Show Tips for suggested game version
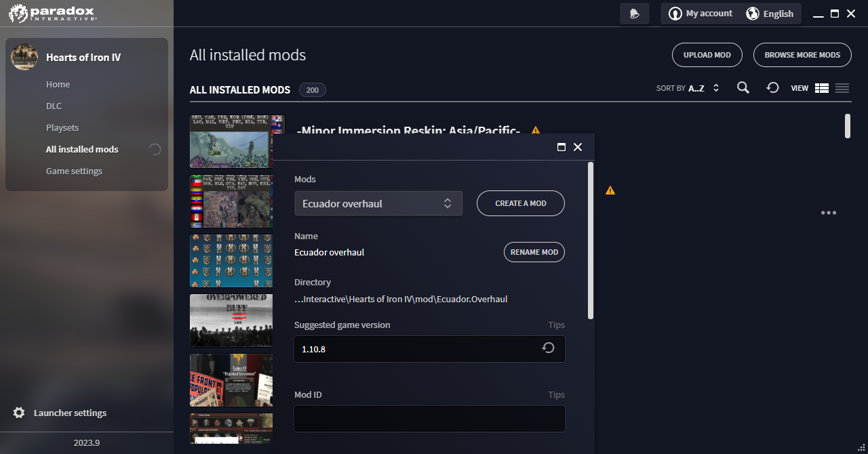Screen dimensions: 868x454 coord(556,325)
